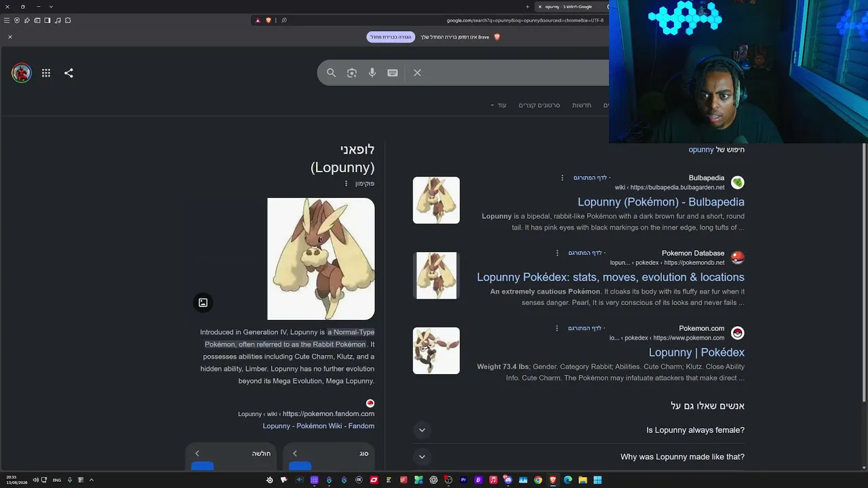868x488 pixels.
Task: Open Brave VPN shield toolbar icon
Action: [x=17, y=20]
